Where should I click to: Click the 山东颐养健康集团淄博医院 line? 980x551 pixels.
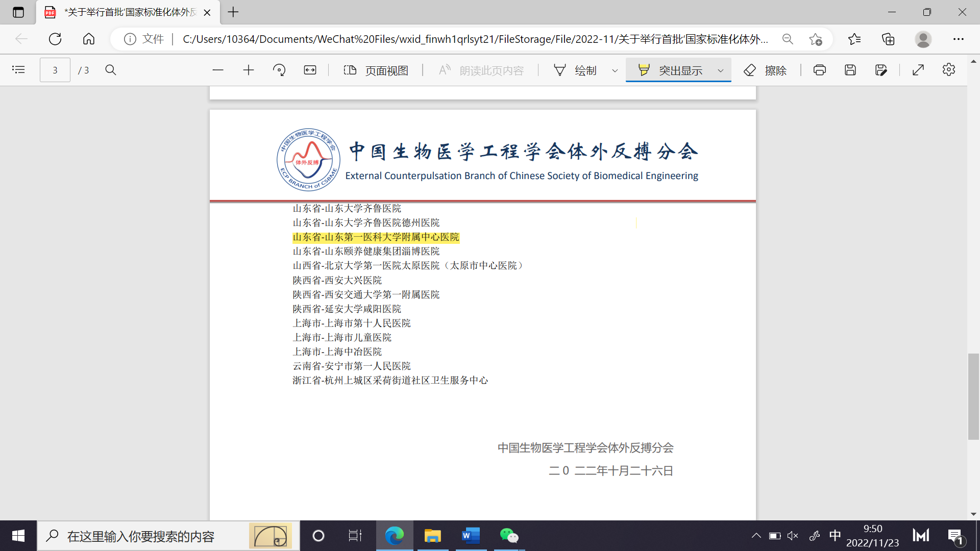(x=366, y=252)
